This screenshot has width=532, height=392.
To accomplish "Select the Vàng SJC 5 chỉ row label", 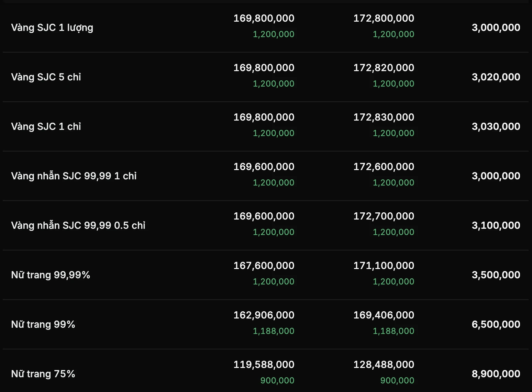I will tap(46, 77).
